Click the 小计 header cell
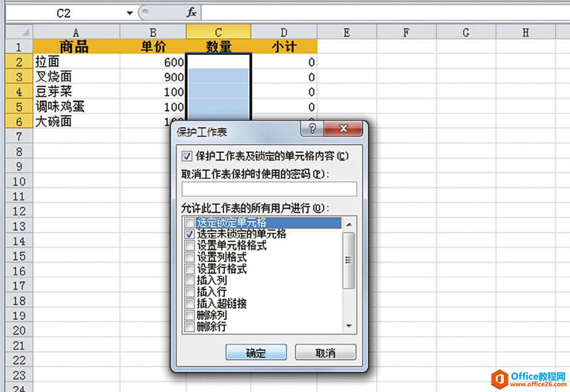 pos(284,47)
